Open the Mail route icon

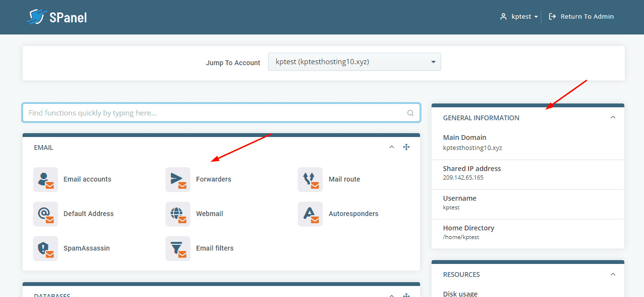tap(310, 180)
